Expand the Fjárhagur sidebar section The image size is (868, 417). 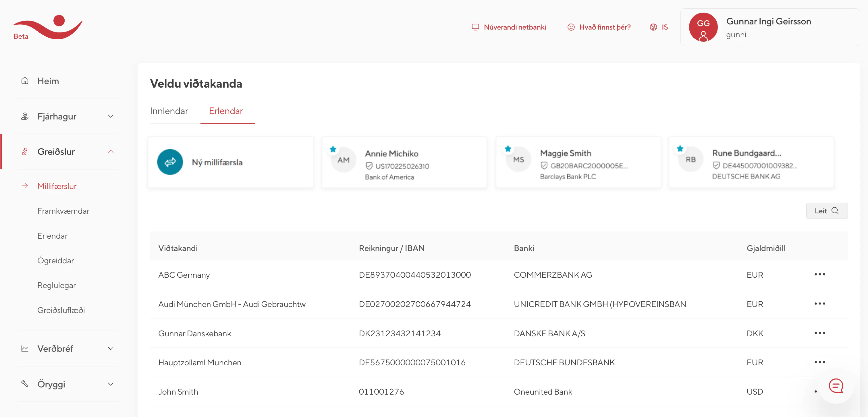(111, 116)
